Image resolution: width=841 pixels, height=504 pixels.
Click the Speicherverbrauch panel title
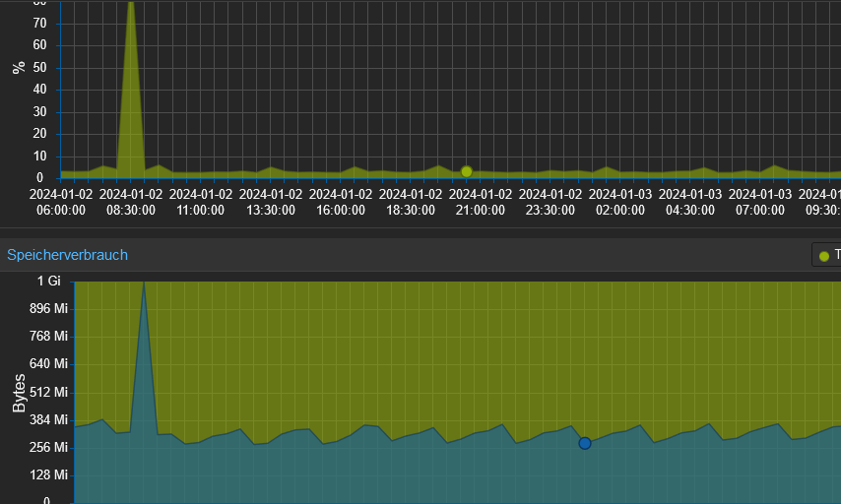(68, 255)
